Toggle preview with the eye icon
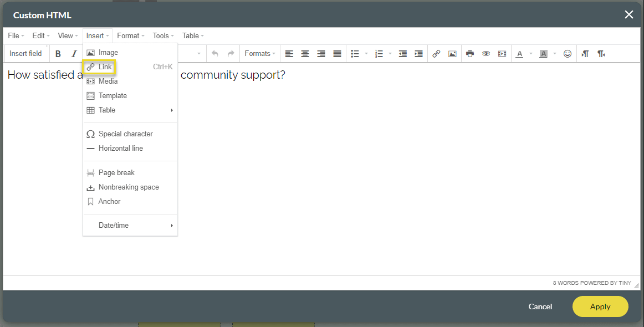644x327 pixels. [486, 54]
